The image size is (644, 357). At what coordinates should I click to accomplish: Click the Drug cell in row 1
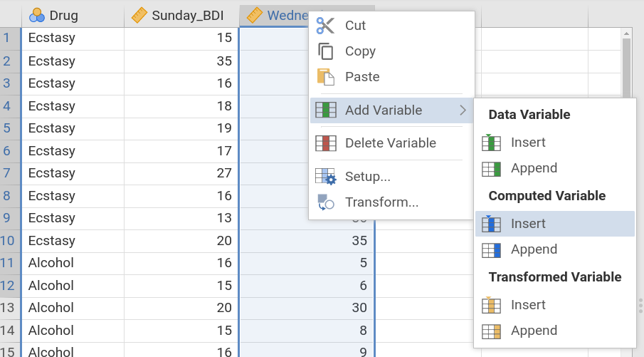pos(73,38)
